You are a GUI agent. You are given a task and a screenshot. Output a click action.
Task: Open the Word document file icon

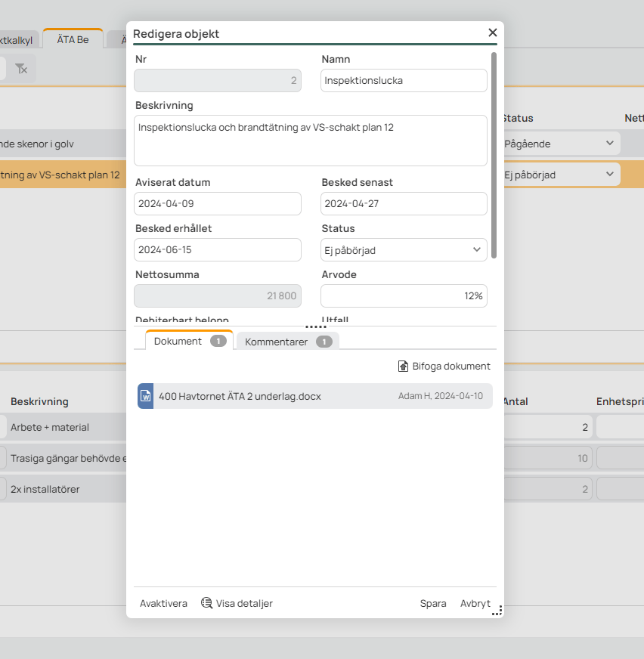(145, 396)
